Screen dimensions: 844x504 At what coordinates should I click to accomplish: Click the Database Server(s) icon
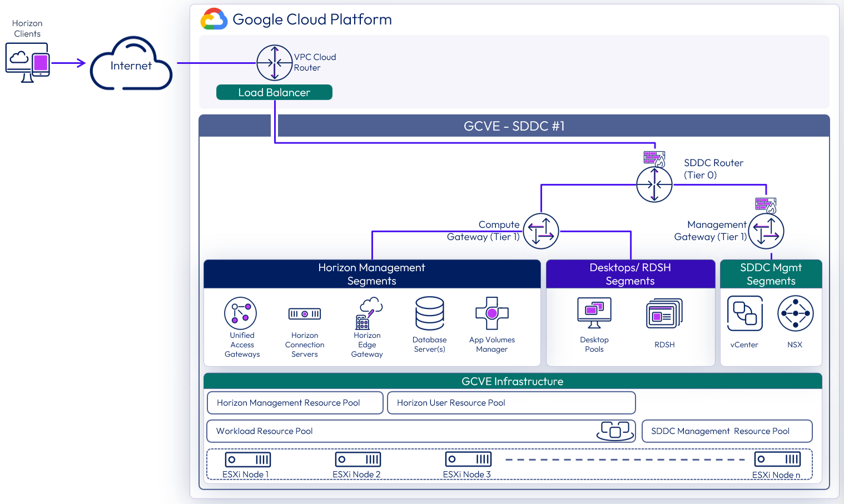[x=430, y=313]
